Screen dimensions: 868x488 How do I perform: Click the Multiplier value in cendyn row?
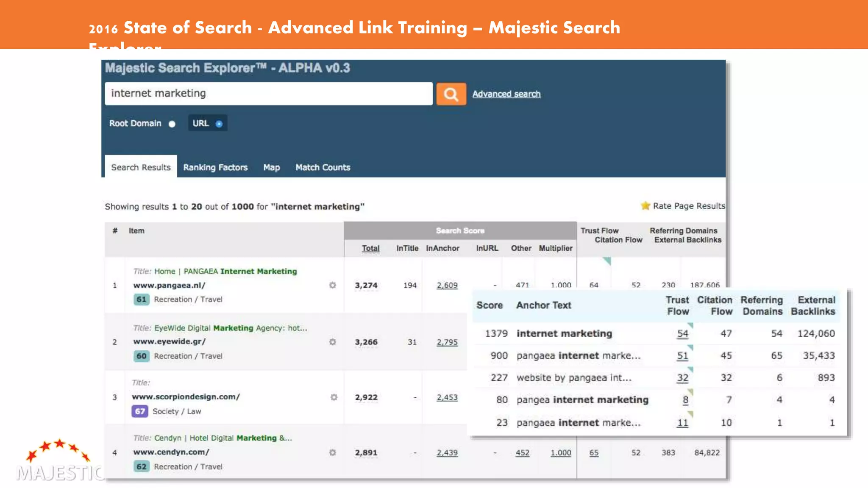pyautogui.click(x=561, y=453)
